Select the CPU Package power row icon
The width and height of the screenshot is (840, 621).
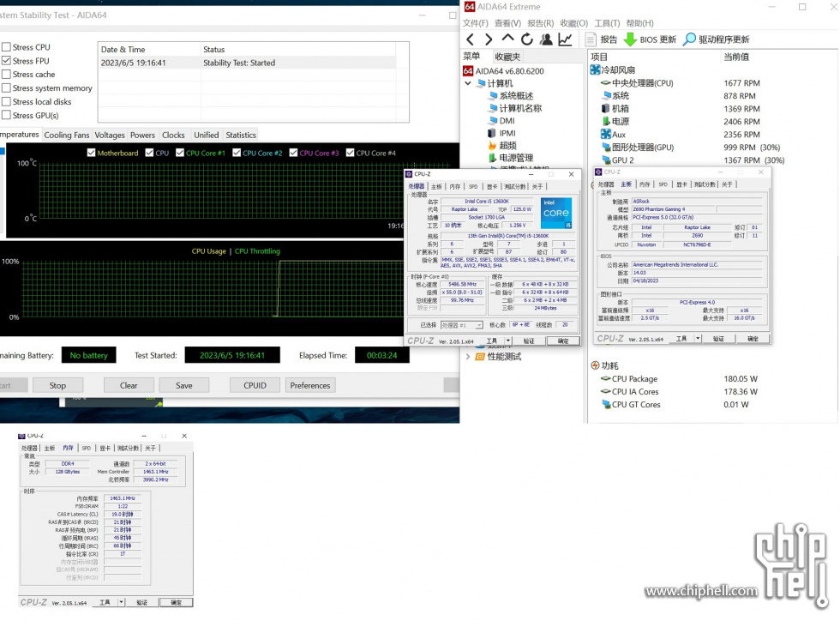pos(606,378)
